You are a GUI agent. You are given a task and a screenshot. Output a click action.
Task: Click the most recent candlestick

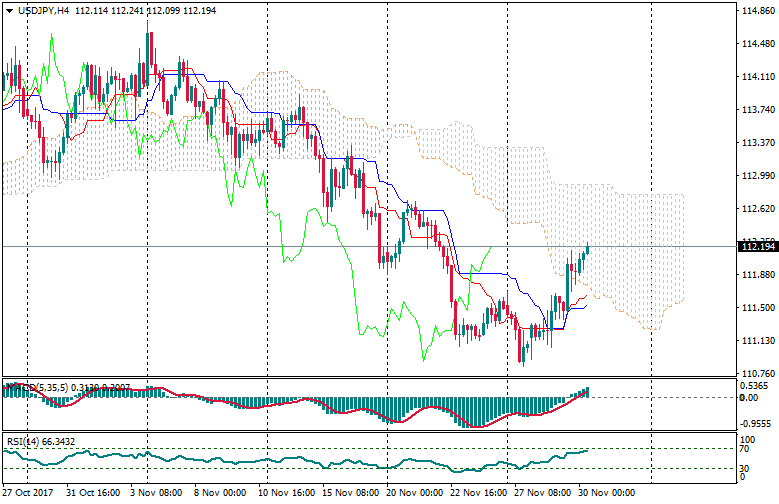click(587, 248)
